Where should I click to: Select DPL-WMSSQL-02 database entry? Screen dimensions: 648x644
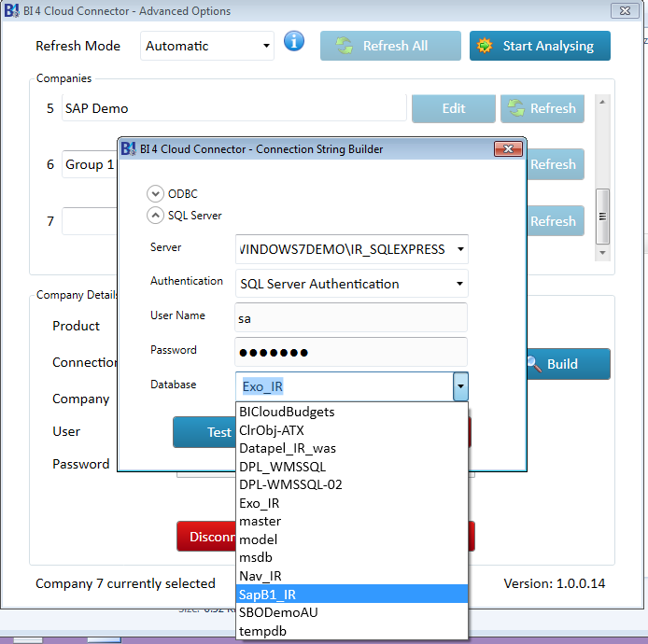click(352, 484)
